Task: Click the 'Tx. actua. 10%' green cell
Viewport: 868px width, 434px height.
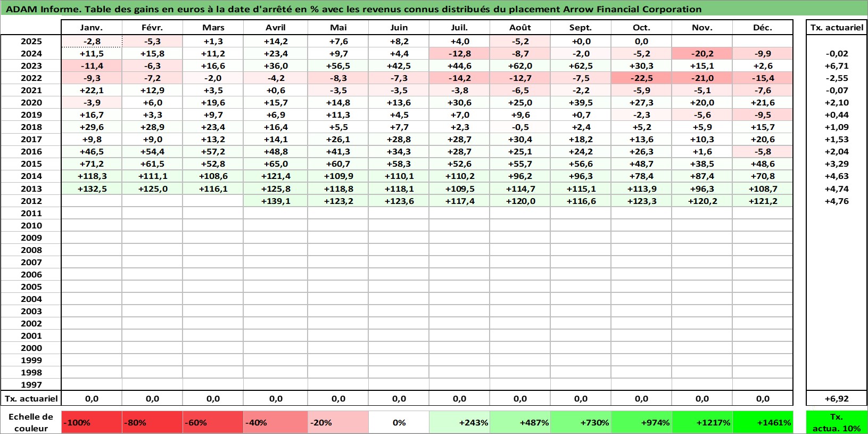Action: point(837,422)
